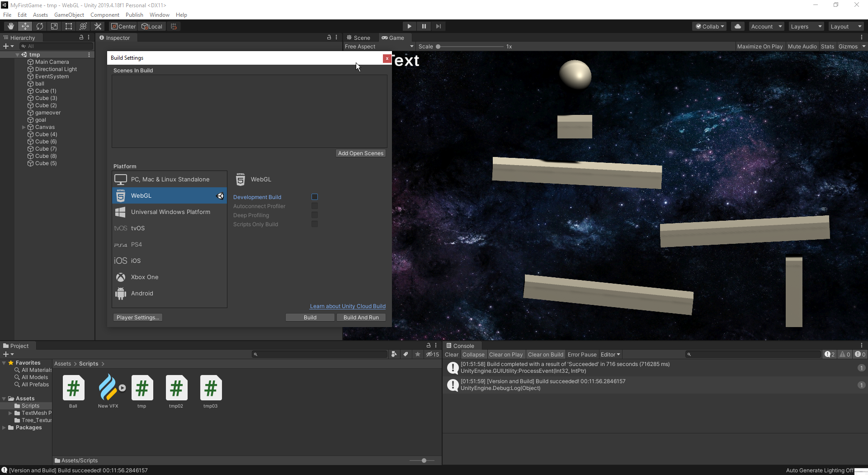
Task: Select the Rotate tool
Action: (x=40, y=26)
